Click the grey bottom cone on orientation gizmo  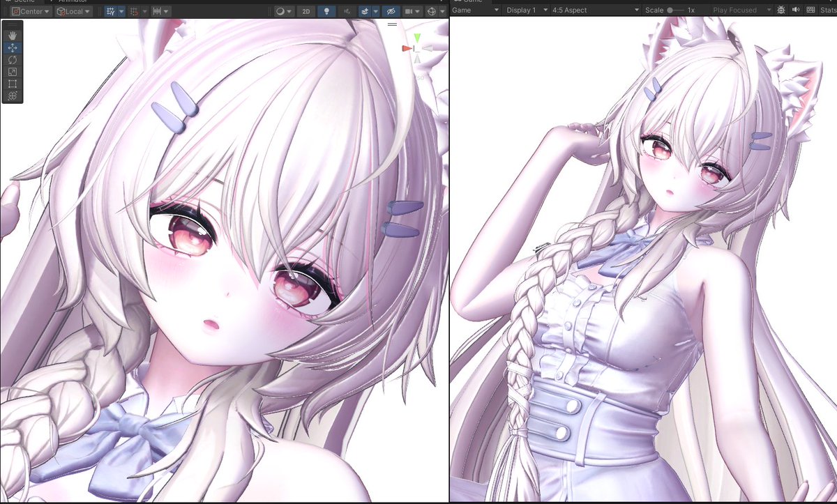(x=417, y=59)
